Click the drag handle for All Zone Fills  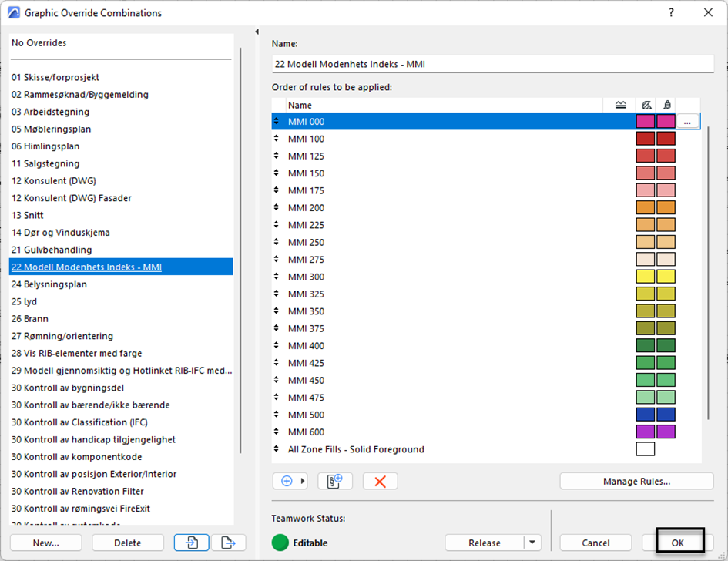[277, 449]
